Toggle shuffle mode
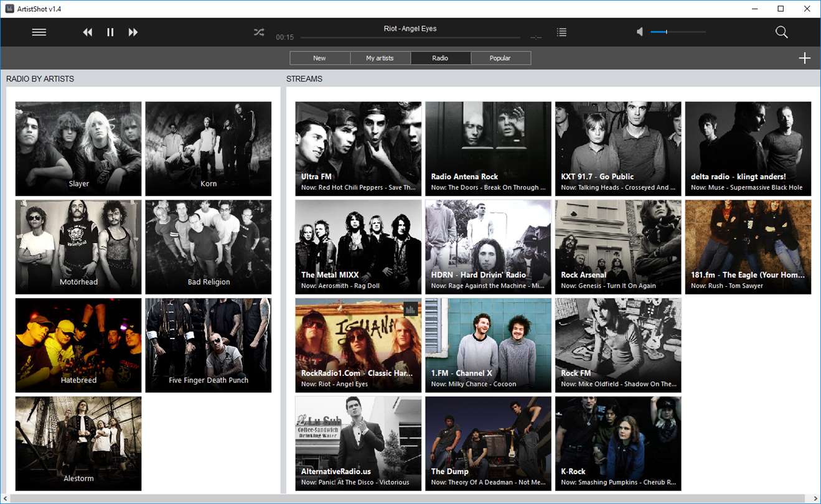 click(x=259, y=32)
